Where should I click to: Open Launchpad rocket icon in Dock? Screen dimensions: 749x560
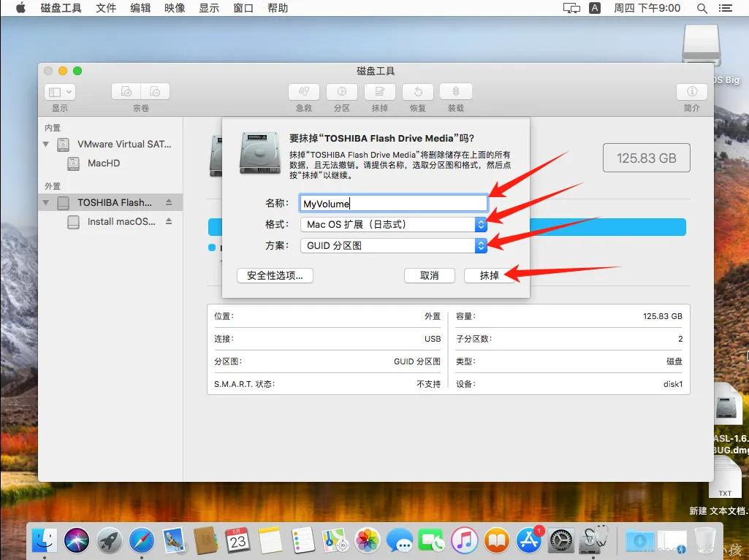110,541
